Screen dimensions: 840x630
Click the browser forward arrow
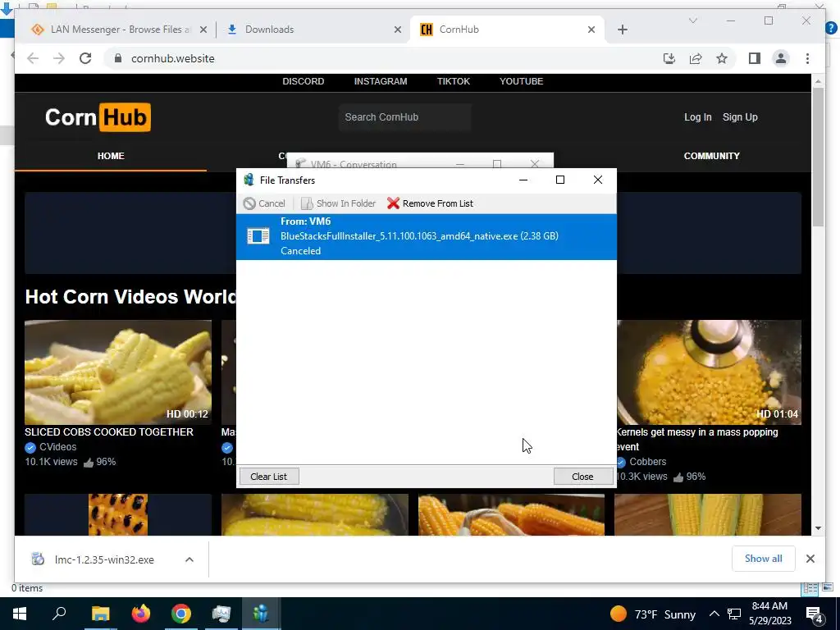coord(59,58)
